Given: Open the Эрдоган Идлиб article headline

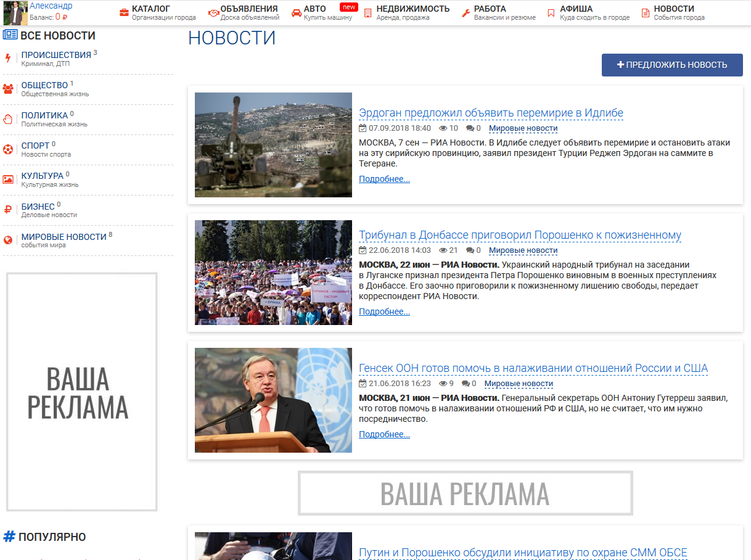Looking at the screenshot, I should click(491, 113).
